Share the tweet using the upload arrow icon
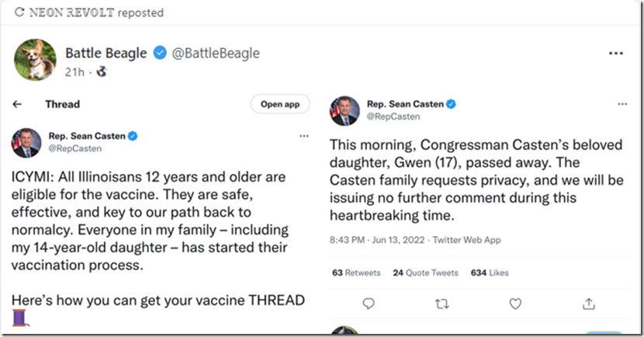Viewport: 644px width, 337px height. 589,304
